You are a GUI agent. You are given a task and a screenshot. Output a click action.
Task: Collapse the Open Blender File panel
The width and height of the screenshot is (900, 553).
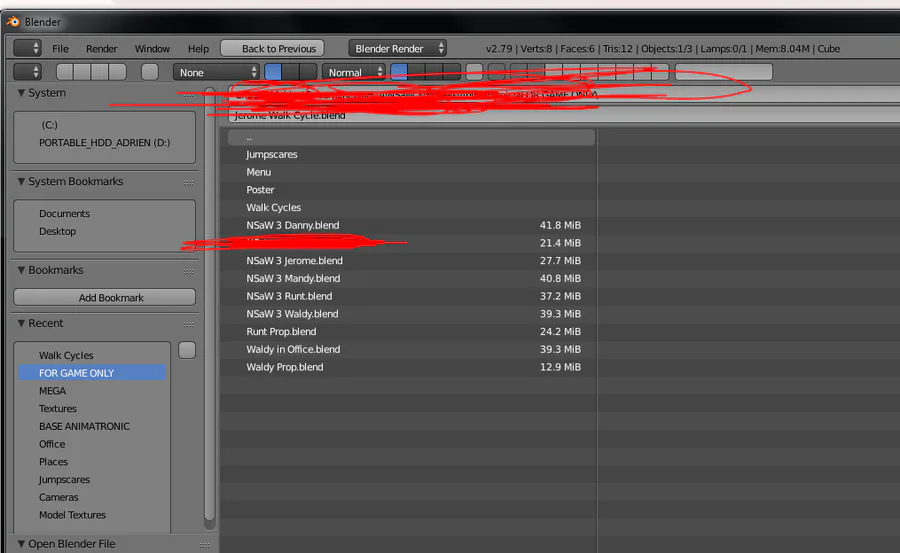pos(21,544)
